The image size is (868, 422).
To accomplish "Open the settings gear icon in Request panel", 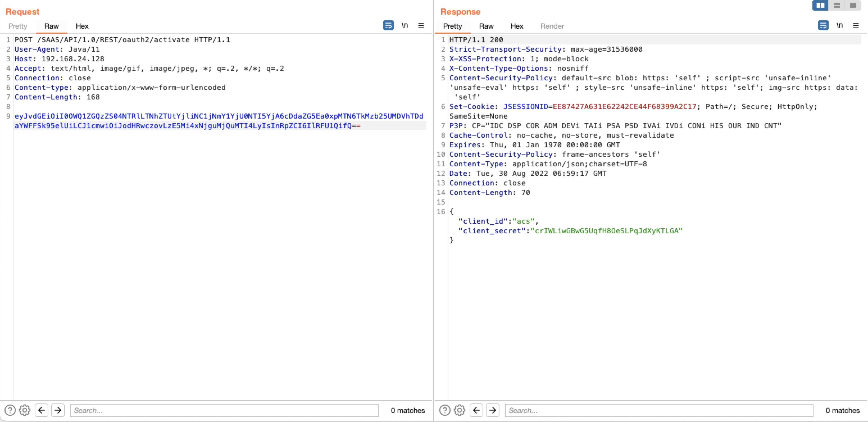I will [x=25, y=410].
